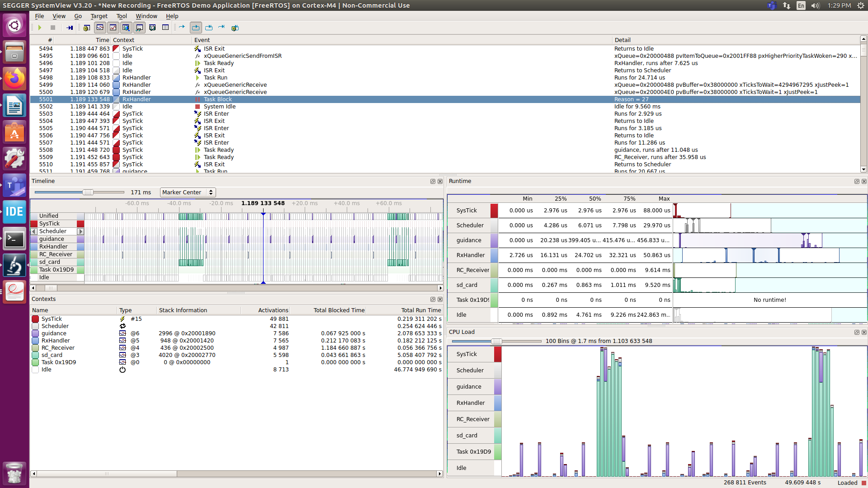Image resolution: width=868 pixels, height=488 pixels.
Task: Open the Tool menu
Action: coord(122,16)
